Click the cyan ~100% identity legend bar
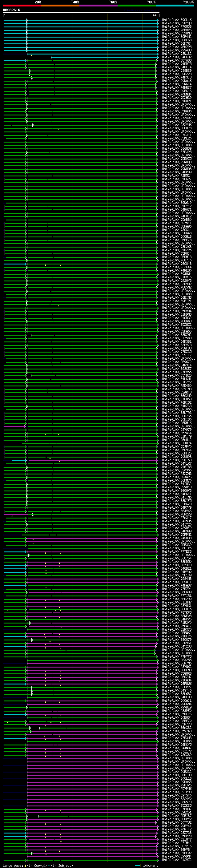Viewport: 197px width, 868px height. coord(175,6)
